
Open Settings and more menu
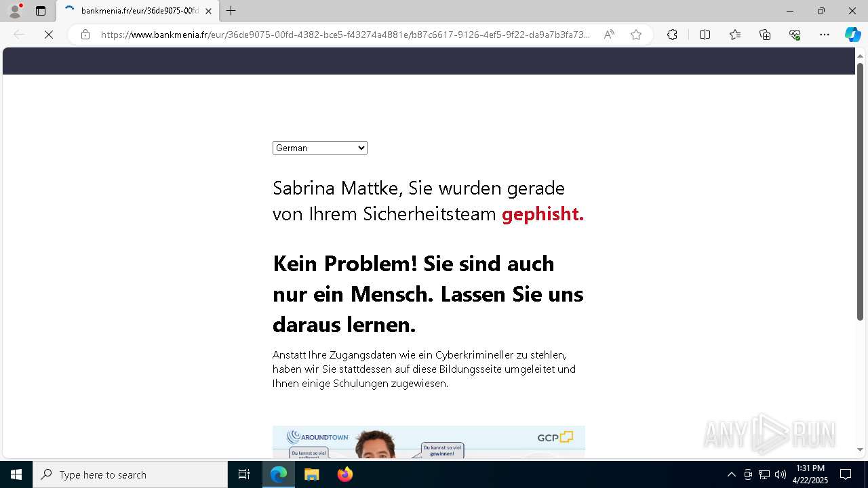coord(825,35)
